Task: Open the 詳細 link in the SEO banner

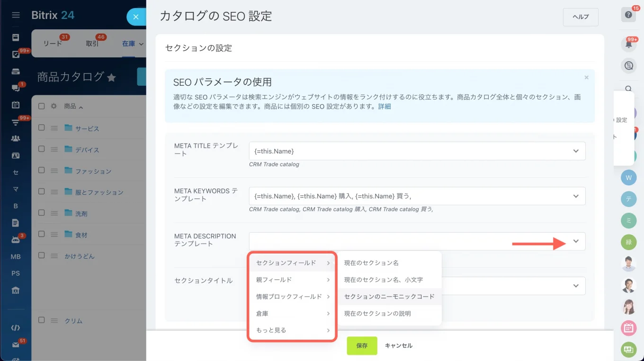Action: click(x=384, y=106)
